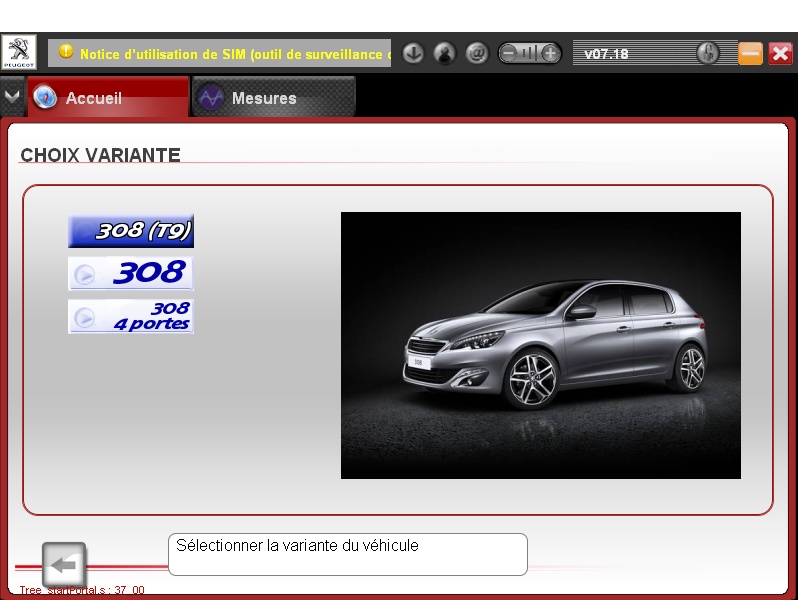
Task: Click the round lock icon by the version
Action: pos(708,53)
